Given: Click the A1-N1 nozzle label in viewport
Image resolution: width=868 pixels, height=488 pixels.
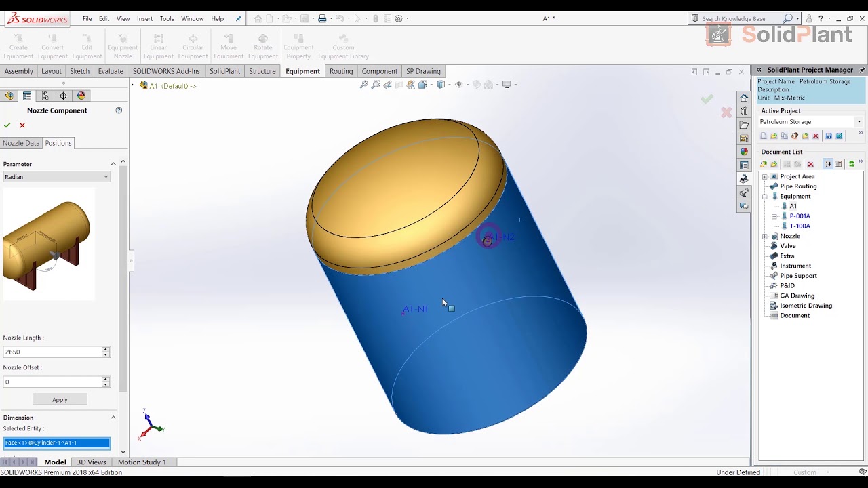Looking at the screenshot, I should 414,310.
